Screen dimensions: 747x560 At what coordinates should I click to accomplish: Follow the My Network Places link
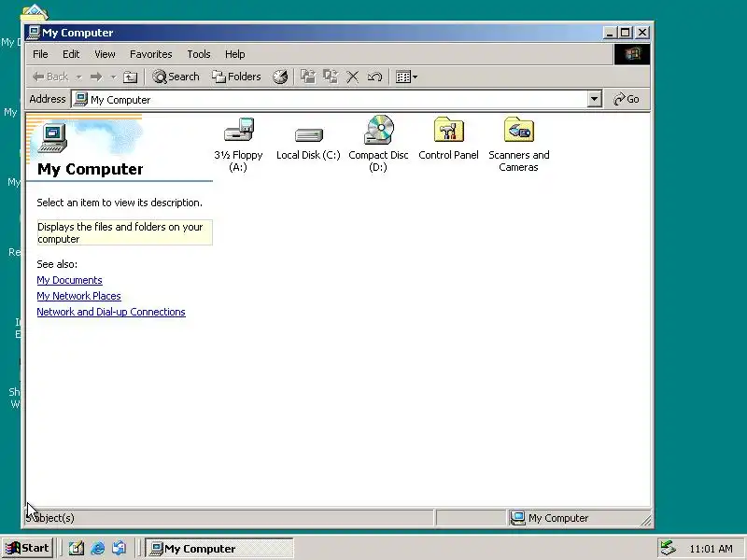pyautogui.click(x=79, y=296)
